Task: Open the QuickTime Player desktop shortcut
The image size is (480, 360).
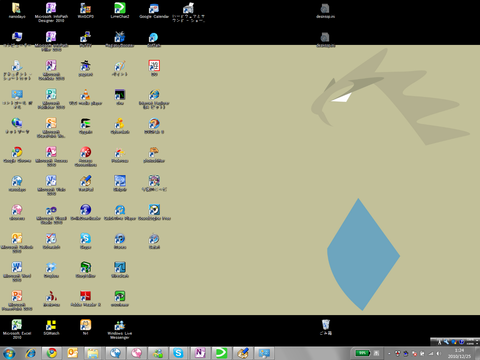Action: click(120, 212)
